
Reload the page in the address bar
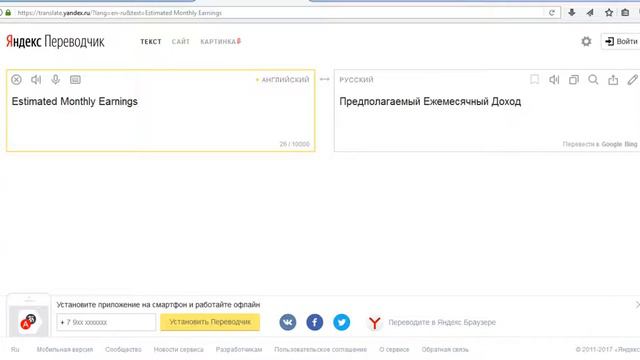coord(552,13)
